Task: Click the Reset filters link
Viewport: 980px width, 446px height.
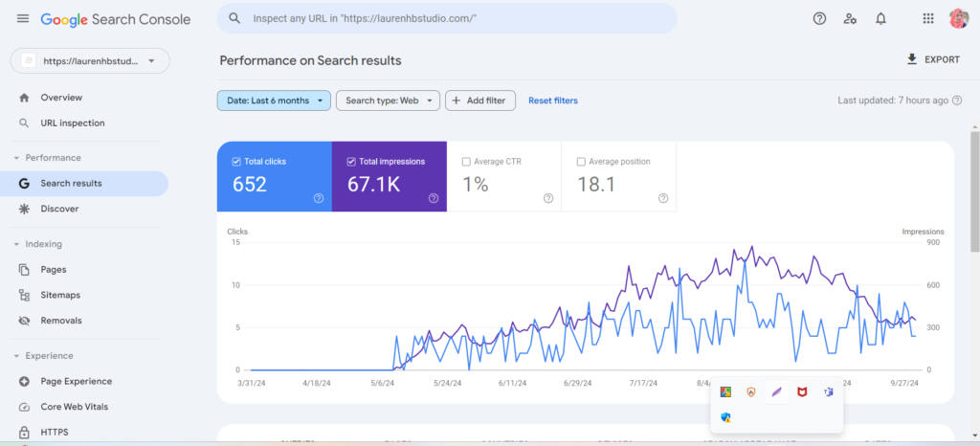Action: 553,100
